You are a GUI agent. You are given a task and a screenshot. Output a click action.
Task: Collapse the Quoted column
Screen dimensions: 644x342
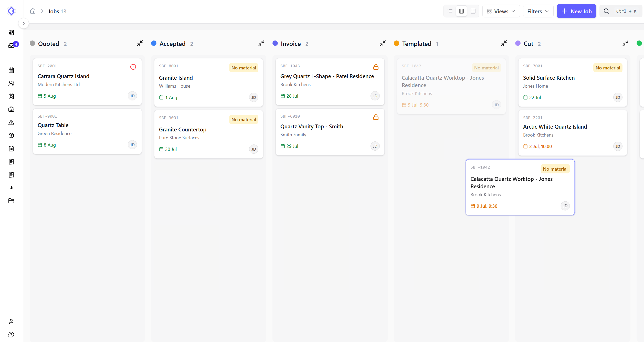pos(140,43)
